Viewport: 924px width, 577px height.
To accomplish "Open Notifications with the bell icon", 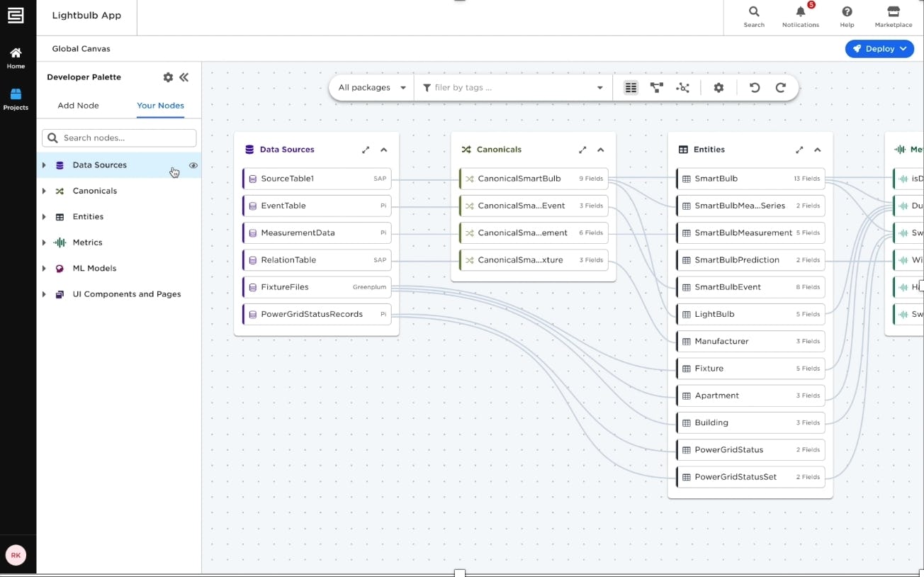I will pos(800,14).
